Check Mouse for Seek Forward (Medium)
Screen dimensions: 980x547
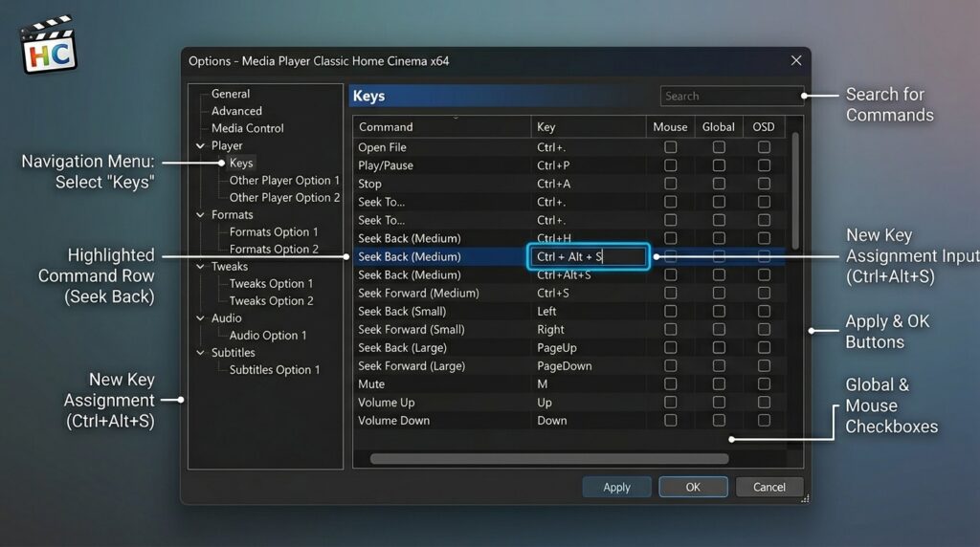[x=671, y=293]
